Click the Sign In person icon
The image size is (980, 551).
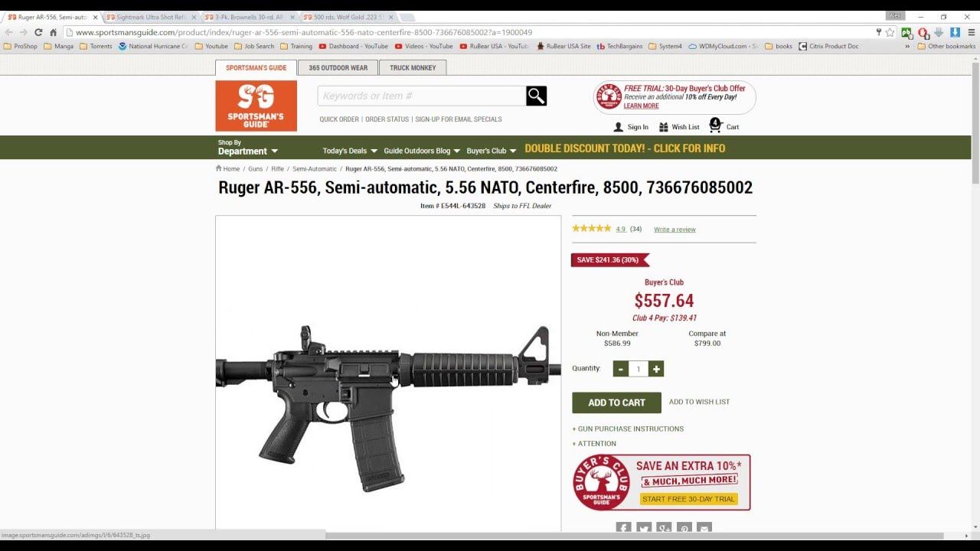click(619, 127)
